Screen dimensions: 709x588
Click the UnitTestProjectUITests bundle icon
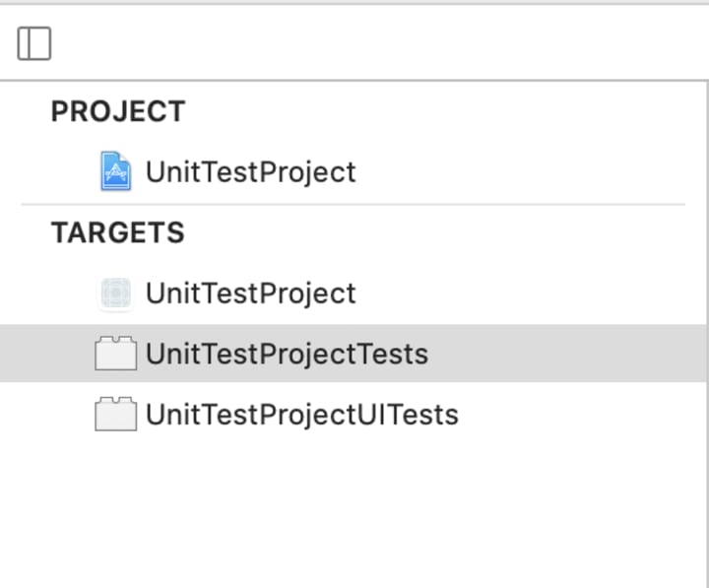click(x=115, y=415)
